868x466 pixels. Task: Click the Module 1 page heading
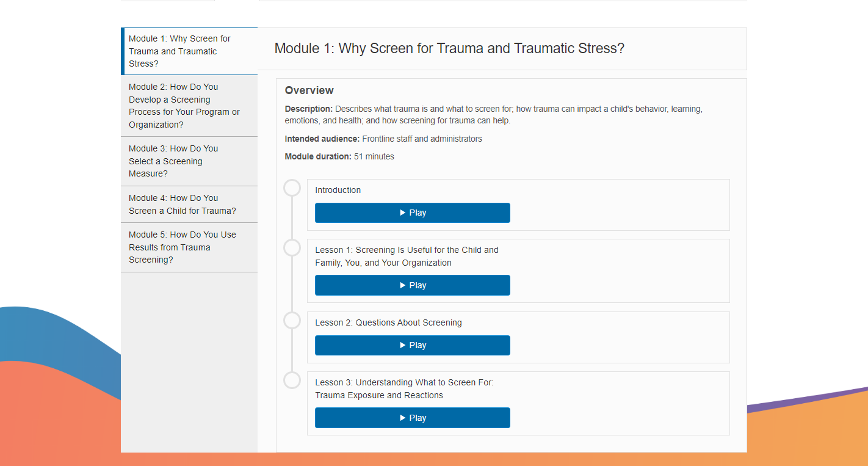[x=449, y=49]
